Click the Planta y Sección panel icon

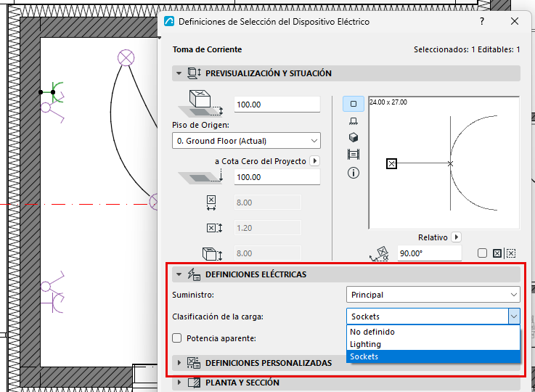194,383
